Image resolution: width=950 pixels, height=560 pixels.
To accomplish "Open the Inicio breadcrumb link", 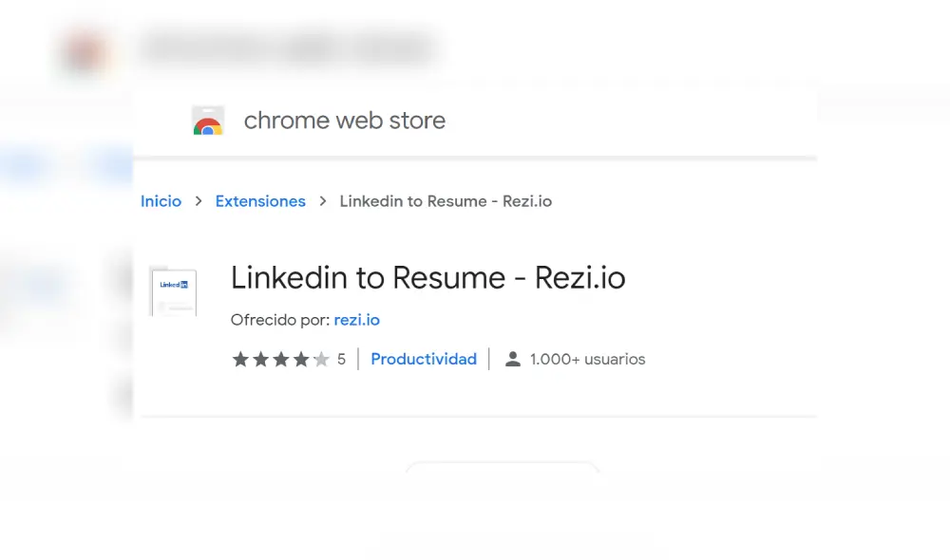I will (161, 201).
